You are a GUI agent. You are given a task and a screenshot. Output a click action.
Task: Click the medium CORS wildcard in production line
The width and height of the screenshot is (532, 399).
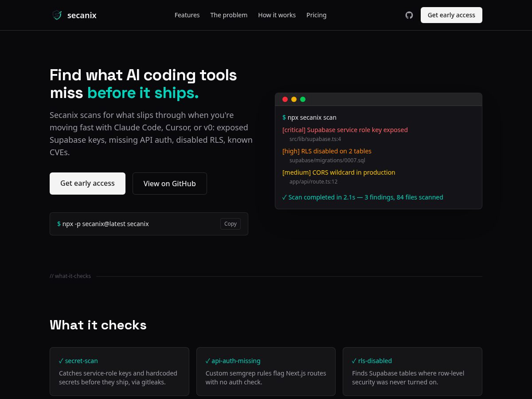(x=339, y=172)
